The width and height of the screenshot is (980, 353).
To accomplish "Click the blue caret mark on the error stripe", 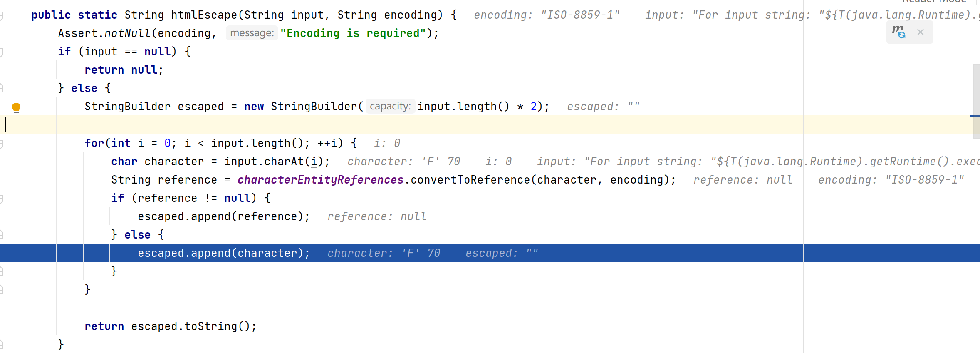I will coord(975,116).
